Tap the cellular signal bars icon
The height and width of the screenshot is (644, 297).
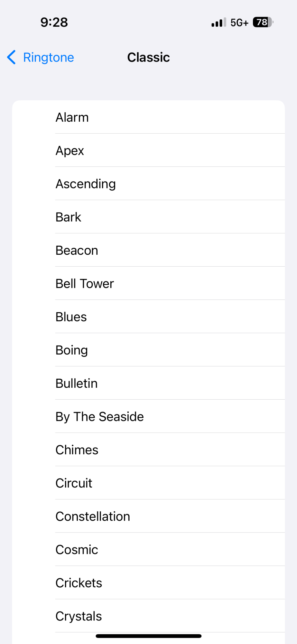[218, 22]
